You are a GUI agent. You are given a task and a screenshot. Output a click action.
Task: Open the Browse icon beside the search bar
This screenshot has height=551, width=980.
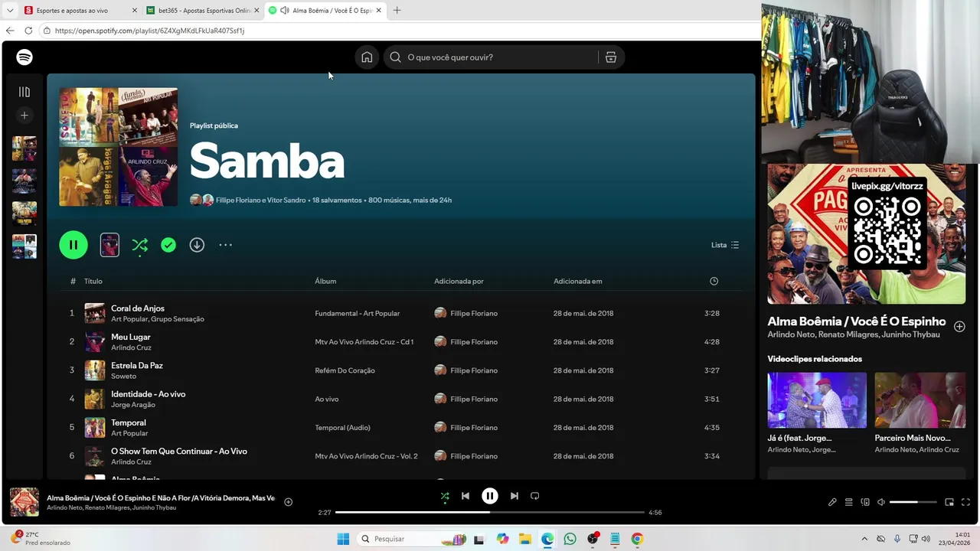pyautogui.click(x=611, y=57)
